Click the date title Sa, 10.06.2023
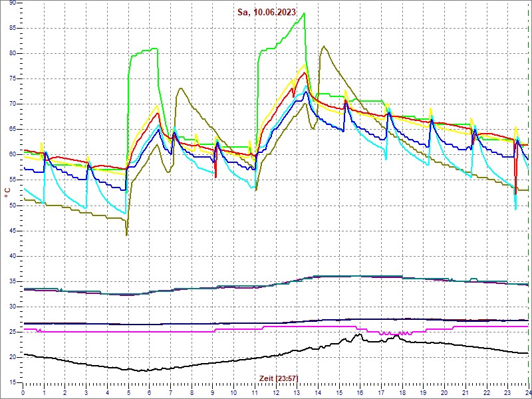 click(267, 13)
